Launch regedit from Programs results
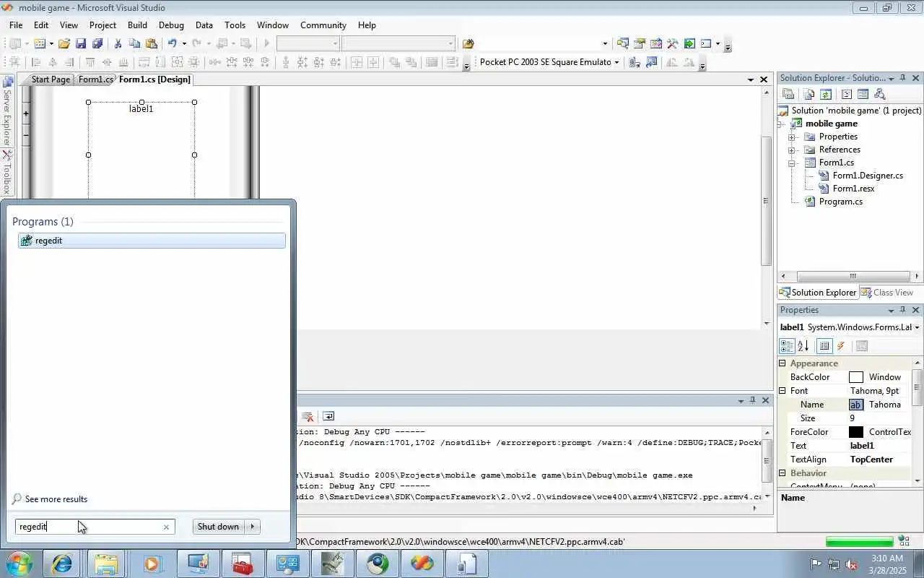924x578 pixels. pos(152,241)
